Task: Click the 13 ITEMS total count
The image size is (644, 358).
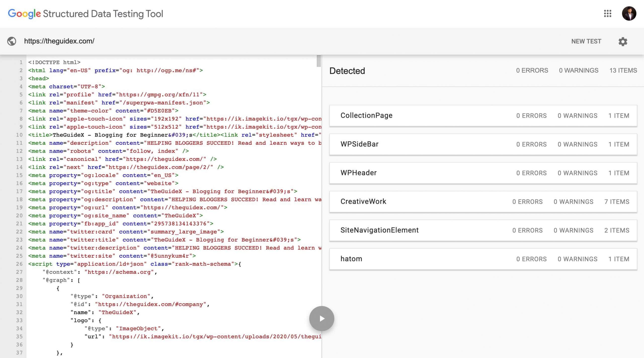Action: [623, 70]
